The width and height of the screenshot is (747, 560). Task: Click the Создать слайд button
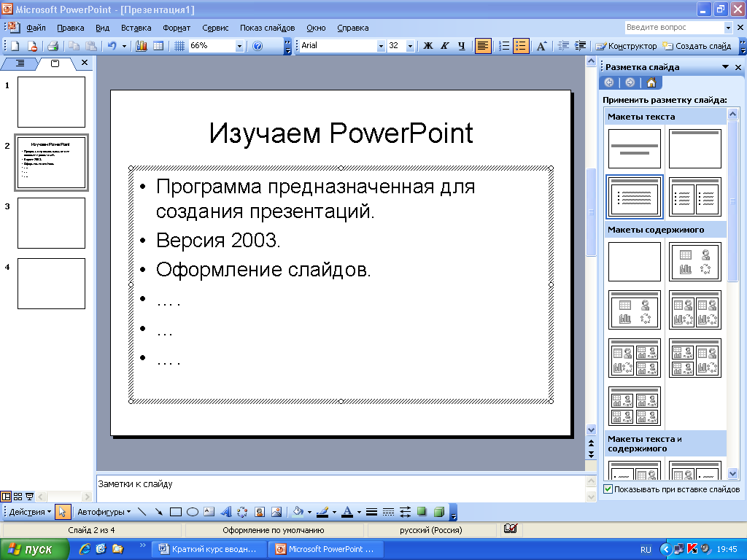pyautogui.click(x=697, y=46)
